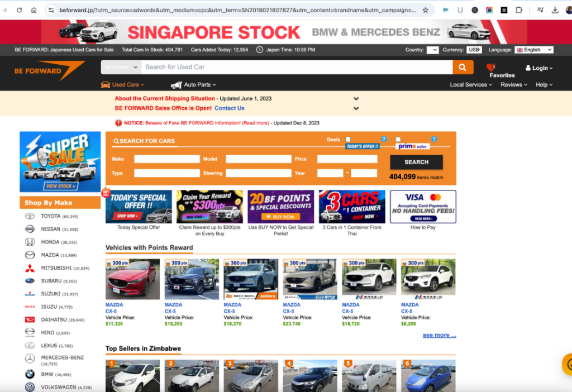Click help question mark beside prime seller
This screenshot has height=392, width=572.
(433, 139)
